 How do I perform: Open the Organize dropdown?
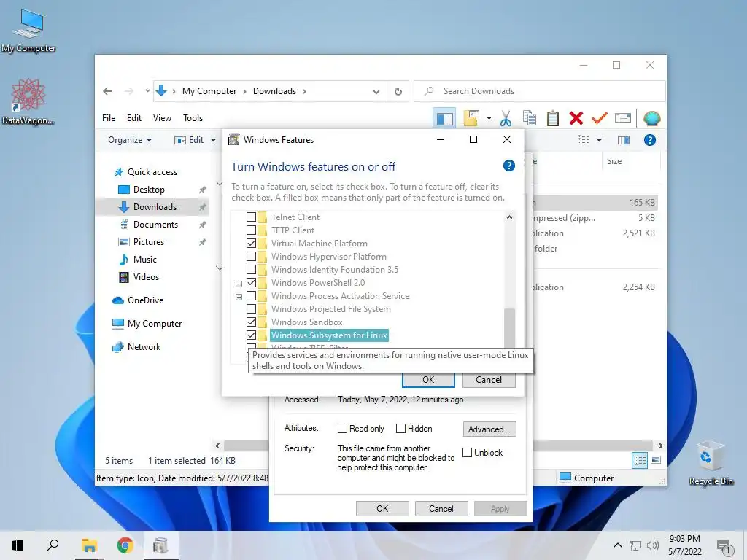tap(130, 140)
